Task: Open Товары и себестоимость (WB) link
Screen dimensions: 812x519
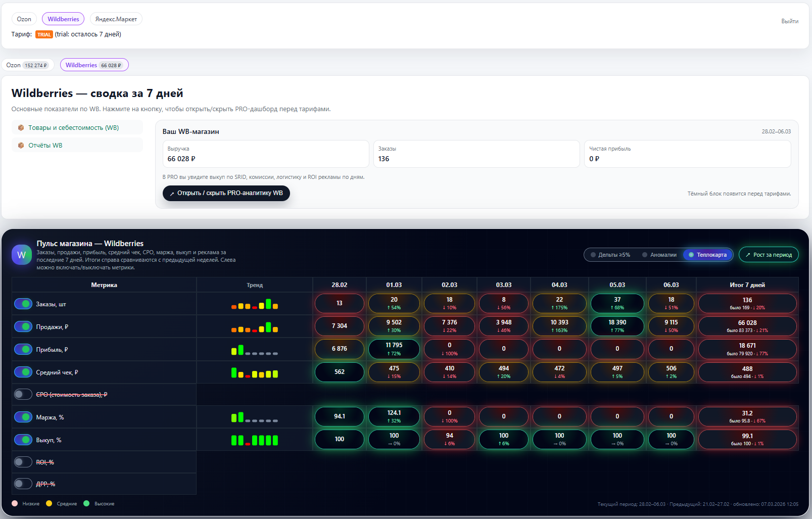Action: click(x=77, y=128)
